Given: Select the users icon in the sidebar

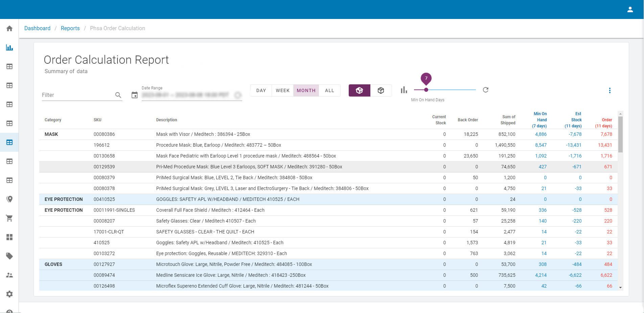Looking at the screenshot, I should click(x=9, y=275).
